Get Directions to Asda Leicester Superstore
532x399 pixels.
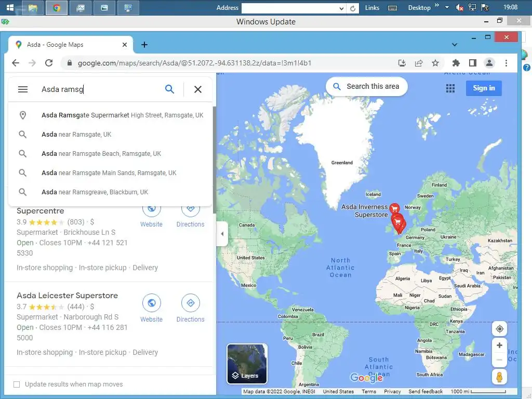coord(190,308)
